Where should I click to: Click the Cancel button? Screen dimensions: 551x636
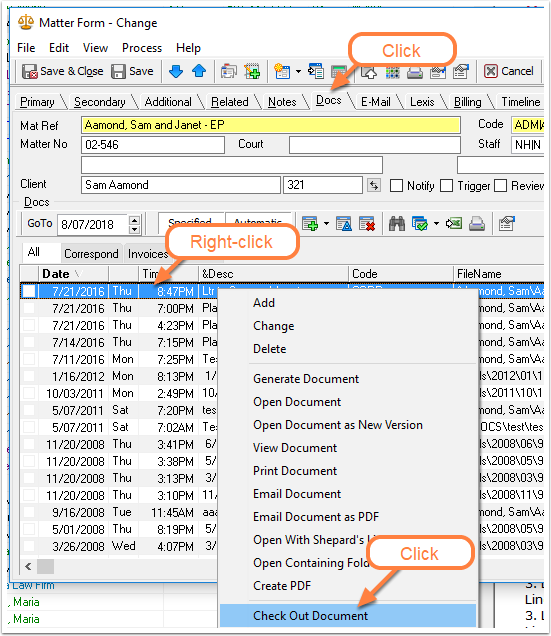(x=508, y=71)
